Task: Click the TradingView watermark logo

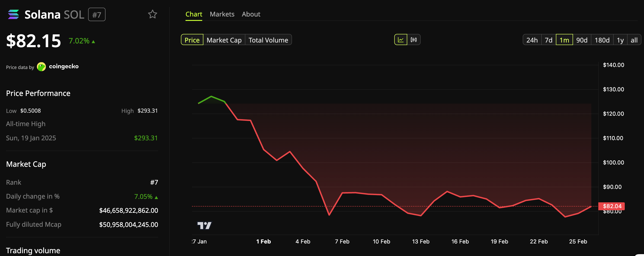Action: (205, 225)
